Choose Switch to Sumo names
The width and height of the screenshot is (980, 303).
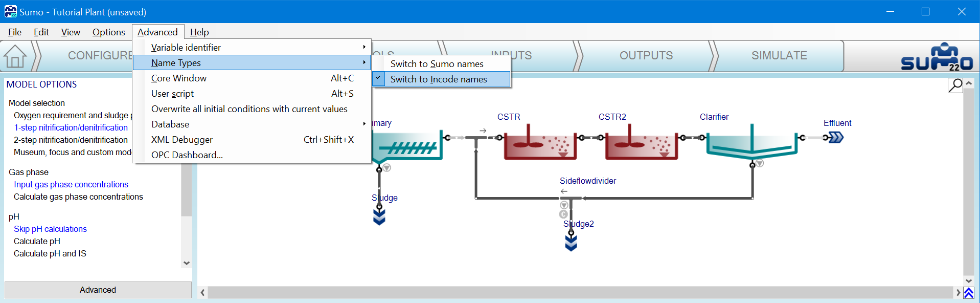click(x=437, y=64)
